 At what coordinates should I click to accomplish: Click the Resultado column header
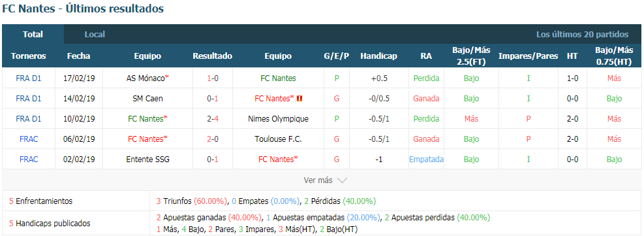212,56
